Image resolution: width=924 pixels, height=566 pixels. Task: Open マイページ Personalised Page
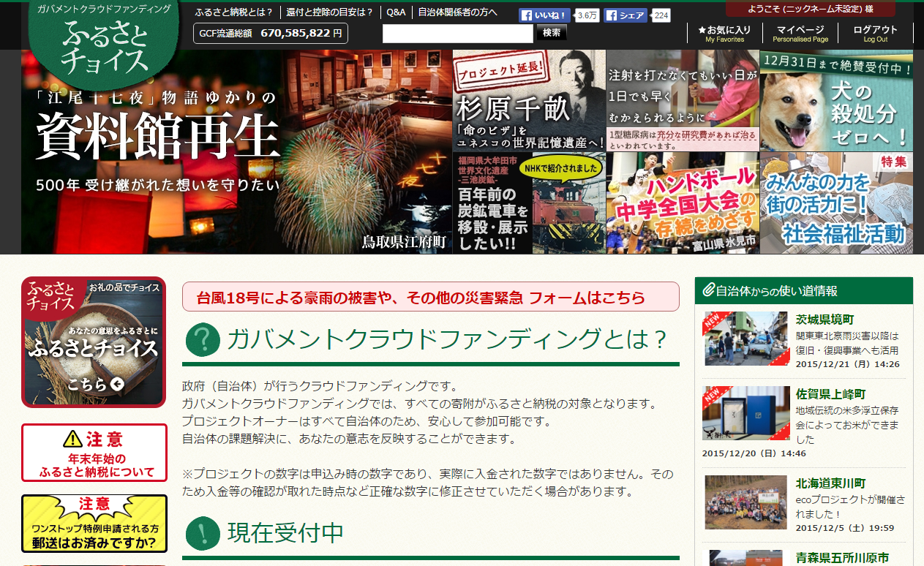(800, 34)
